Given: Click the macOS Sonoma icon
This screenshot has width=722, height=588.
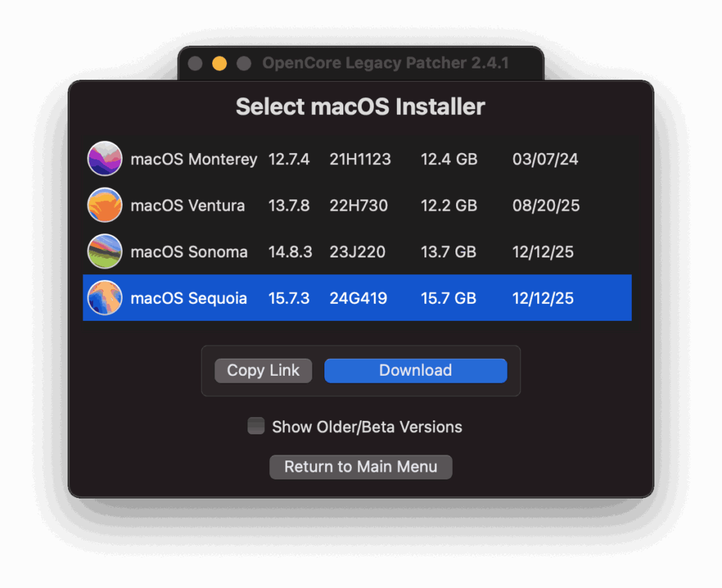Looking at the screenshot, I should [x=105, y=252].
